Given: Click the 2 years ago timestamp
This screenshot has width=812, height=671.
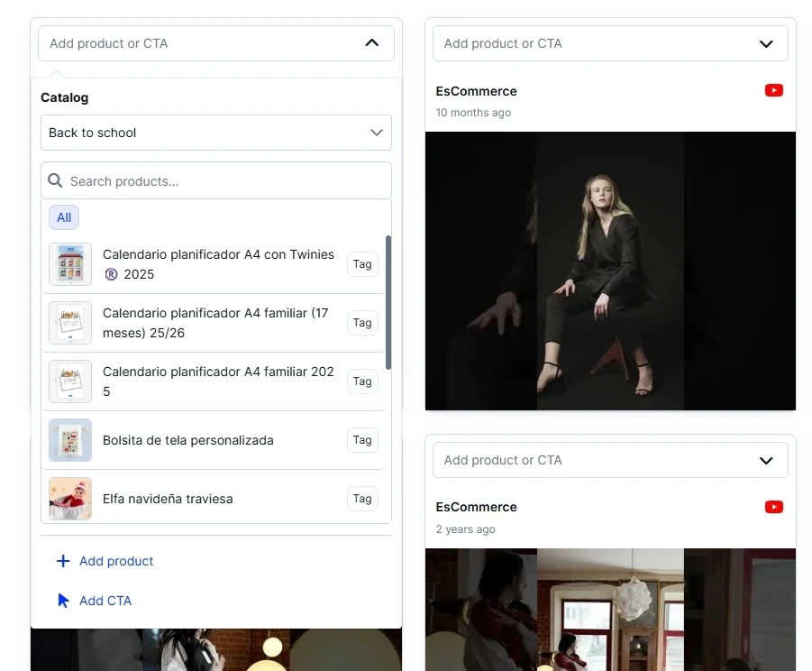Looking at the screenshot, I should click(465, 529).
